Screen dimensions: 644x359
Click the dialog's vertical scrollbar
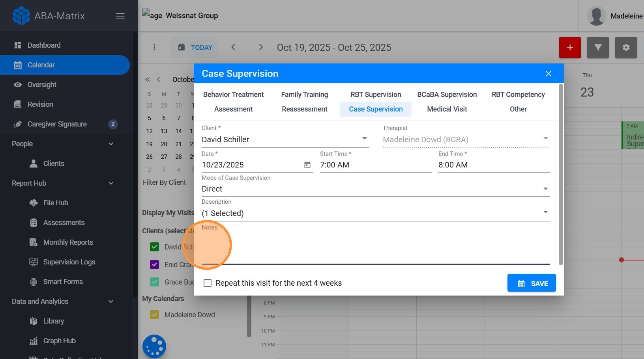tap(561, 173)
